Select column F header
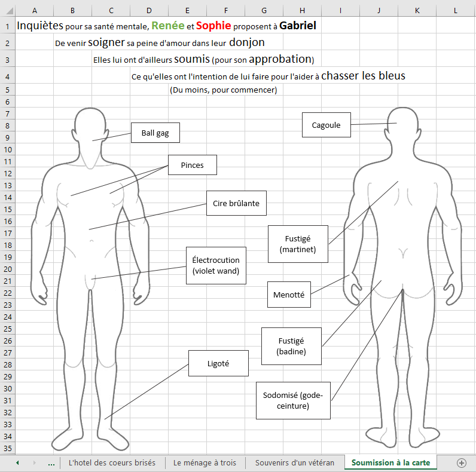This screenshot has width=476, height=472. click(225, 10)
